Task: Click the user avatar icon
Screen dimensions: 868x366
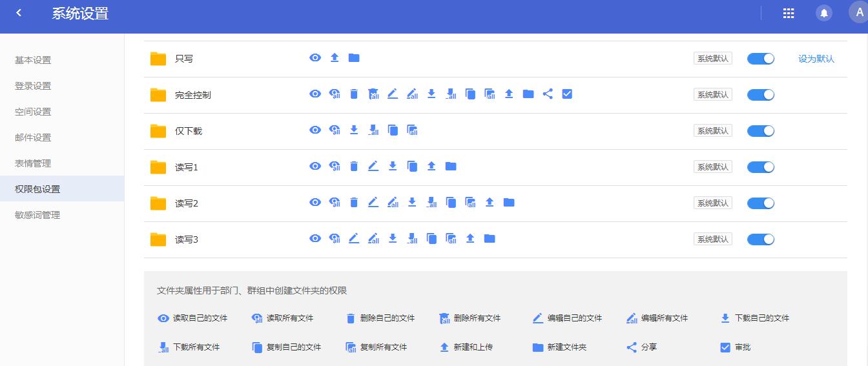Action: click(x=859, y=12)
